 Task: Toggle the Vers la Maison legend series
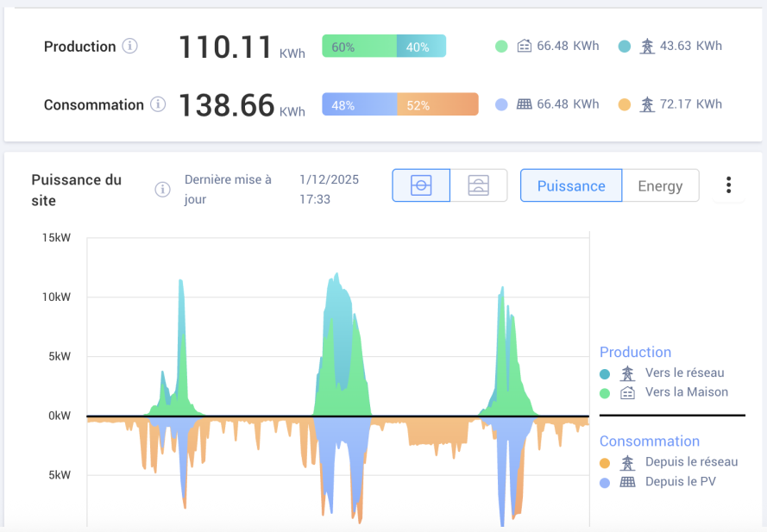[686, 392]
